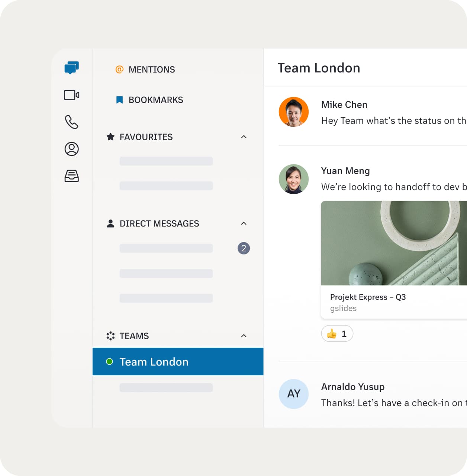Open the direct message with 2 unread badge
The height and width of the screenshot is (476, 467).
click(x=166, y=248)
